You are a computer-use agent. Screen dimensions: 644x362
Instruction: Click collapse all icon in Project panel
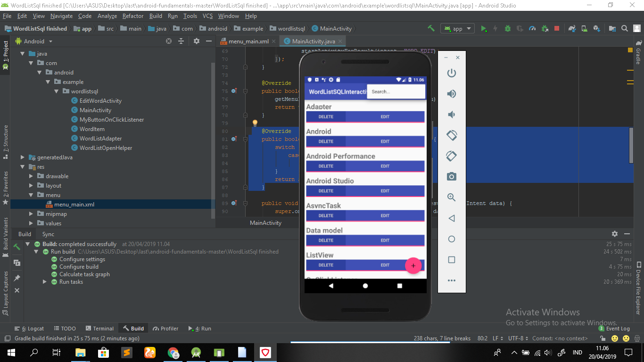[x=181, y=41]
